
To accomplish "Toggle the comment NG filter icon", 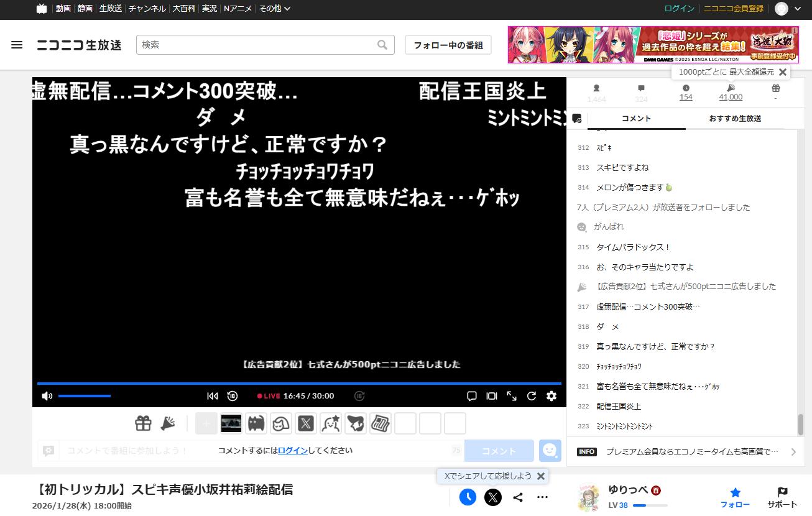I will [576, 118].
